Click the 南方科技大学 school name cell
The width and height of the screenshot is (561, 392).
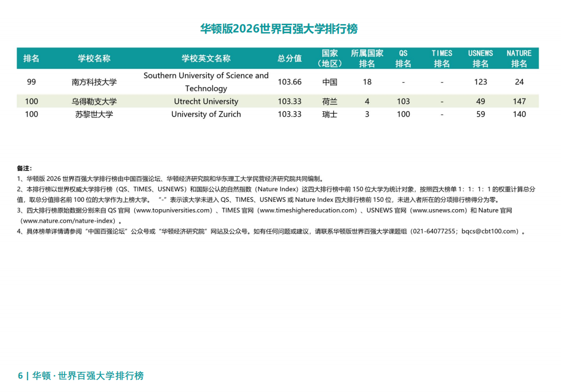94,82
